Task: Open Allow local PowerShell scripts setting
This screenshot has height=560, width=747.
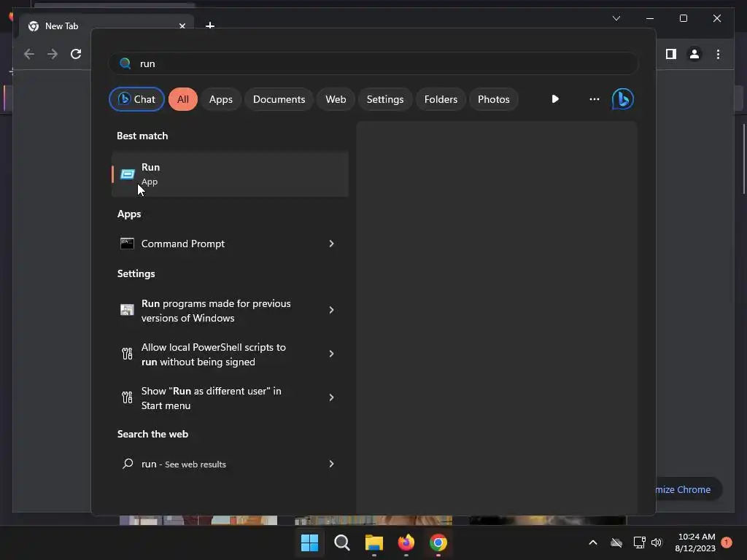Action: [230, 354]
